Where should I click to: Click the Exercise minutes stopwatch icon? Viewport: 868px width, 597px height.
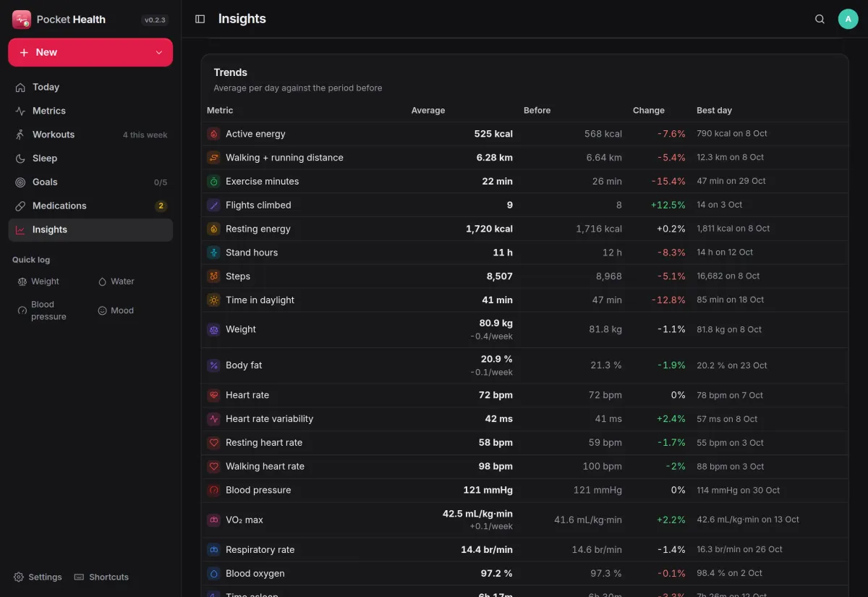coord(213,182)
